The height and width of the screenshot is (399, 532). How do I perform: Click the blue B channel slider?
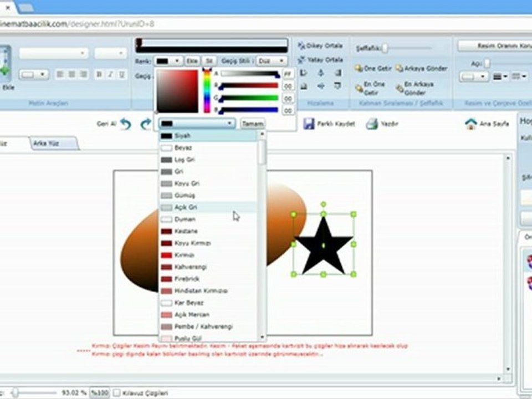pyautogui.click(x=249, y=110)
